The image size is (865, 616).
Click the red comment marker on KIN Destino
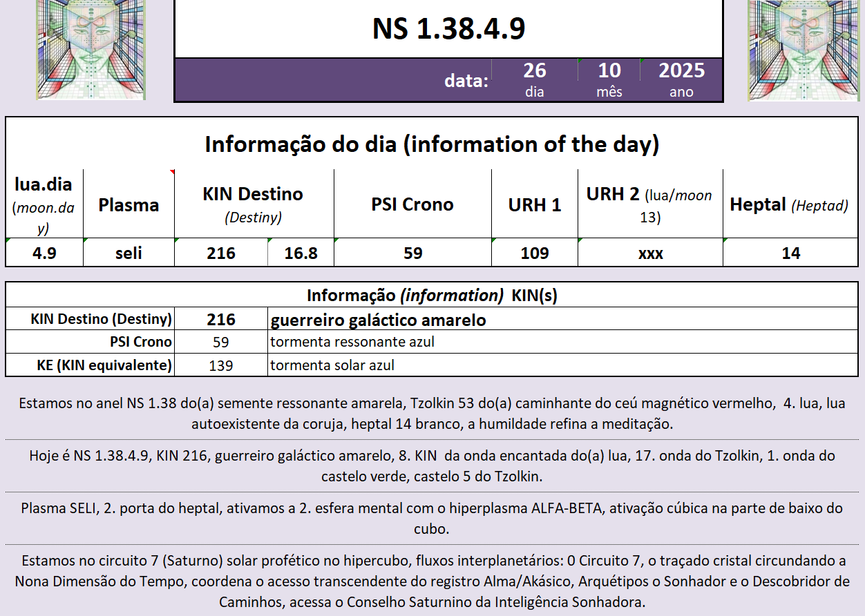coord(172,172)
